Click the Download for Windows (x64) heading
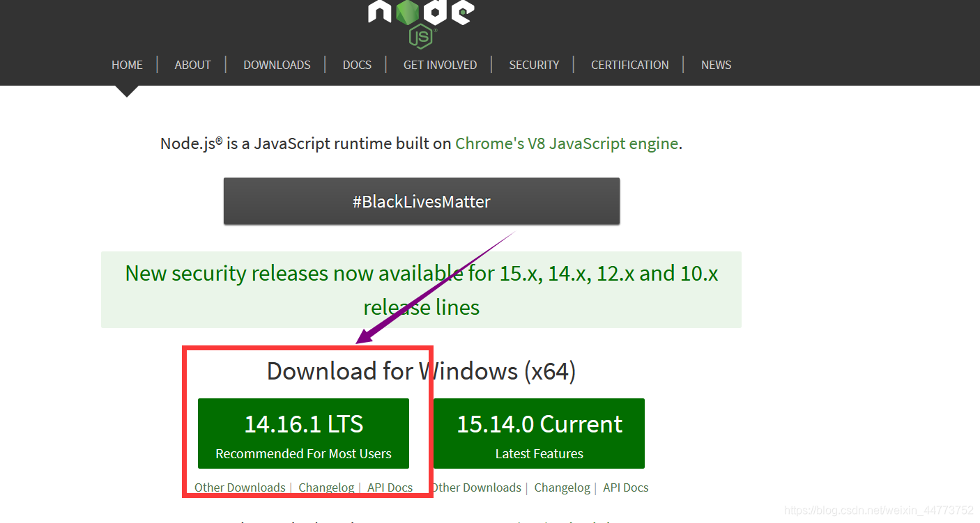The image size is (980, 523). [422, 370]
